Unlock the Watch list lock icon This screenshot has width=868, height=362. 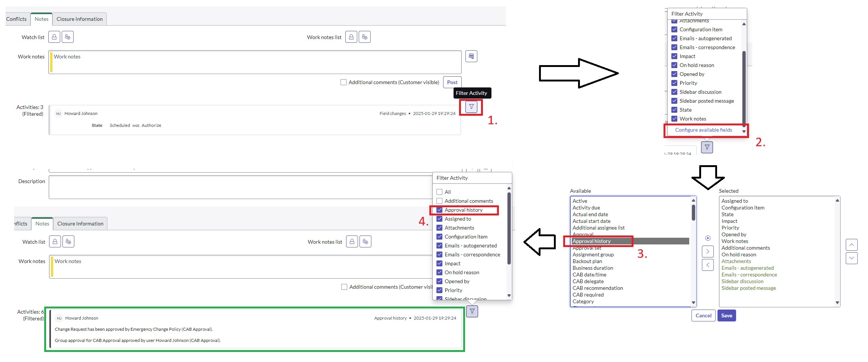[54, 36]
